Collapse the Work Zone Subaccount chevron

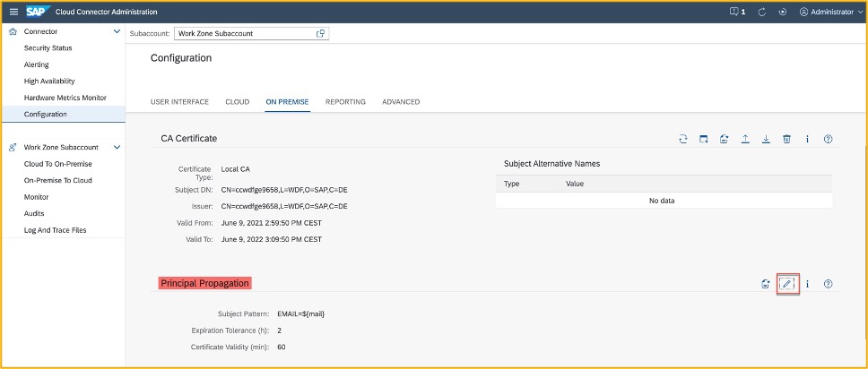[117, 147]
